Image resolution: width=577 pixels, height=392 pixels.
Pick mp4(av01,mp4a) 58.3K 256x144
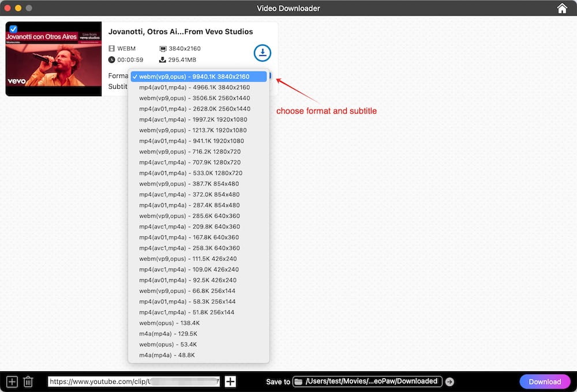[198, 301]
